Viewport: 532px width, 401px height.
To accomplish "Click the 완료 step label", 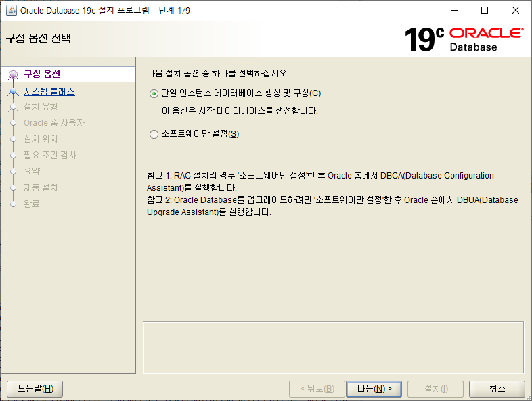I will coord(32,204).
